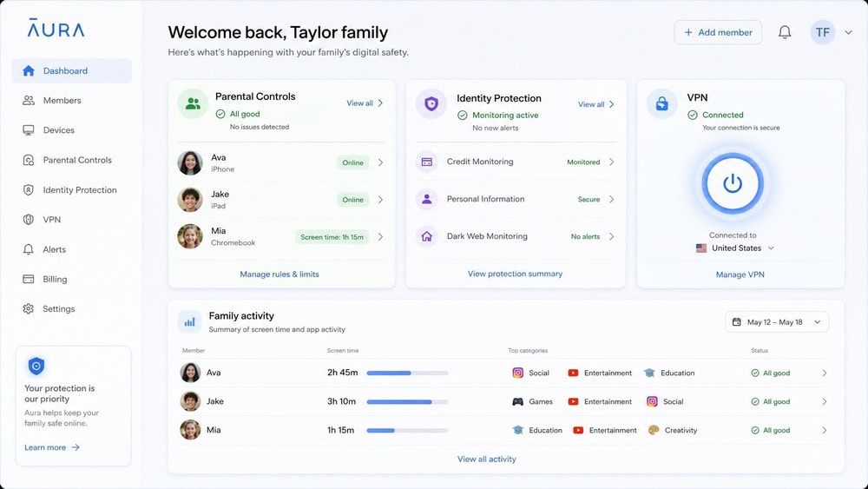The width and height of the screenshot is (868, 489).
Task: Click the Games controller icon in Jake's row
Action: [517, 401]
